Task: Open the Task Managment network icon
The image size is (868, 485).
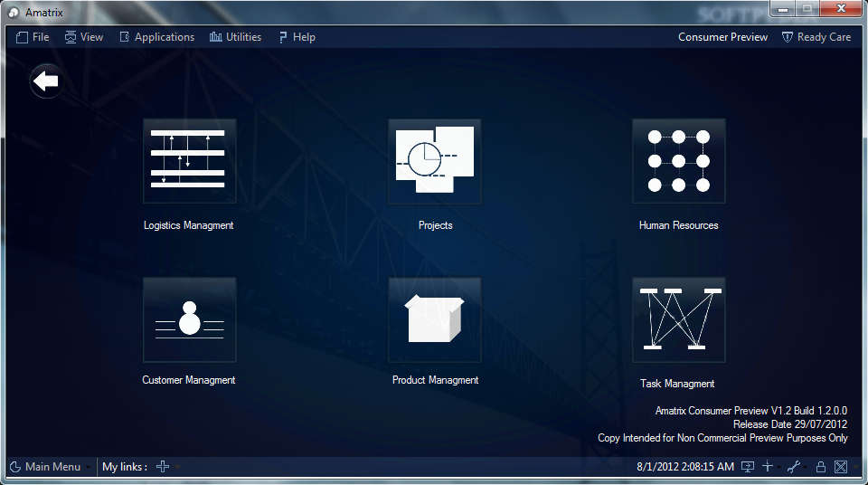Action: pos(678,319)
